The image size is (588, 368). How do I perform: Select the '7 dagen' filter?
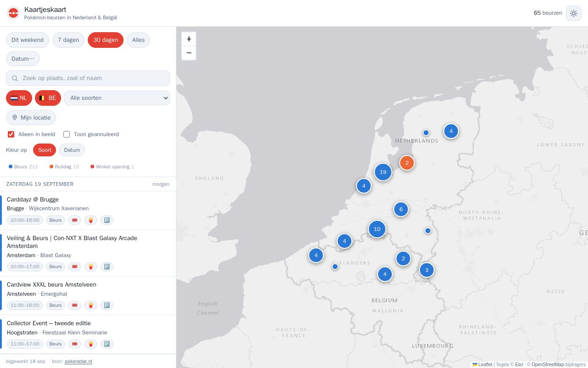point(68,40)
